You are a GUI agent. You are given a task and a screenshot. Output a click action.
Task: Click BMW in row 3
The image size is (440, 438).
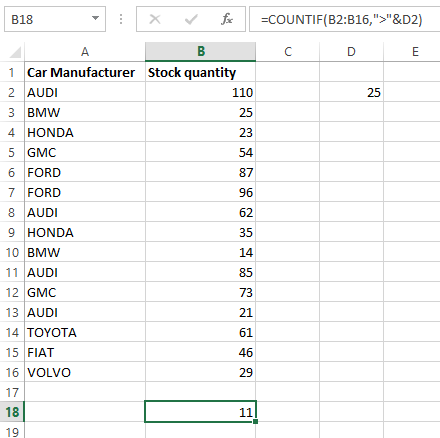[85, 112]
